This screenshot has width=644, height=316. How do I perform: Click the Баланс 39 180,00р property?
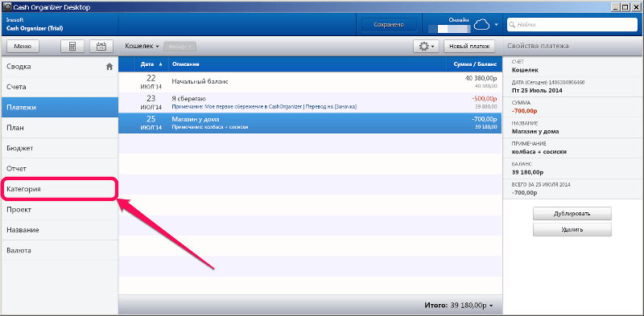click(x=573, y=169)
